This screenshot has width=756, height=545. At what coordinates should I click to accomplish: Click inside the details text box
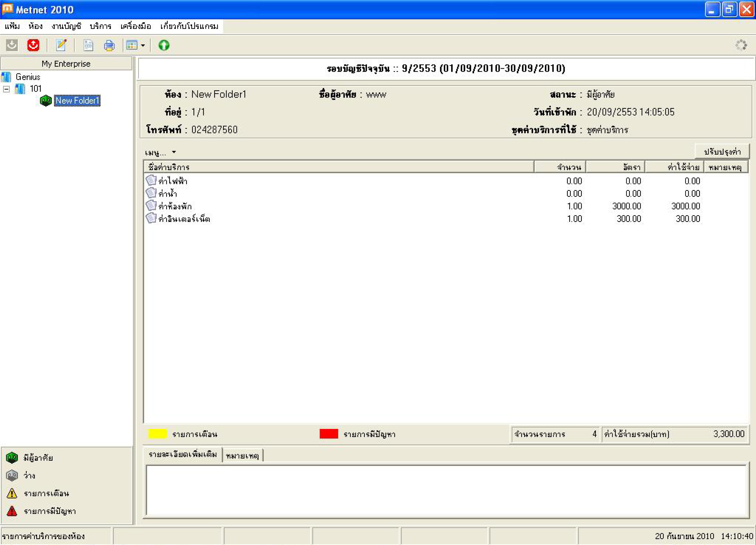(x=446, y=490)
